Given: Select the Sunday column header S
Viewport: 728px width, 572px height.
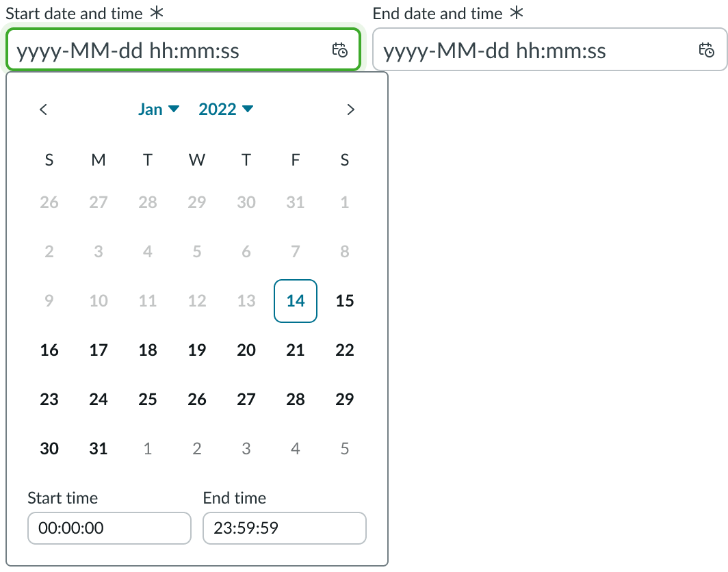Looking at the screenshot, I should [x=49, y=159].
